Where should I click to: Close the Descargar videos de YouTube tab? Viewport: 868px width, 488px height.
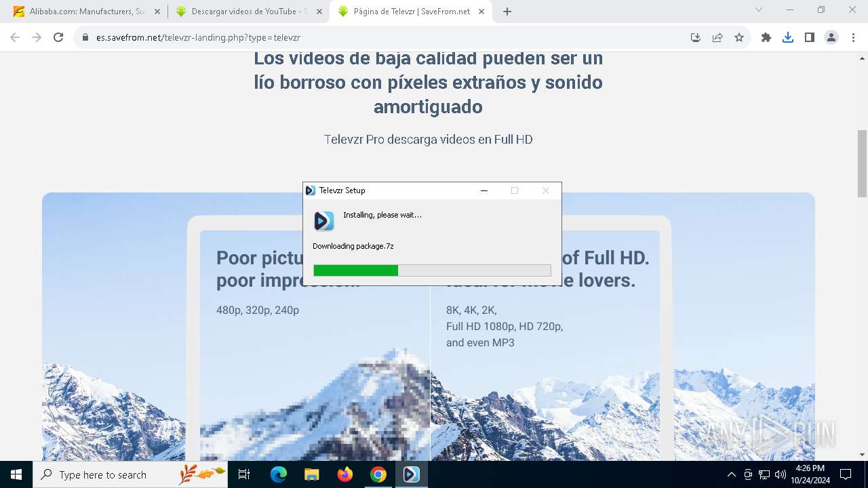319,12
